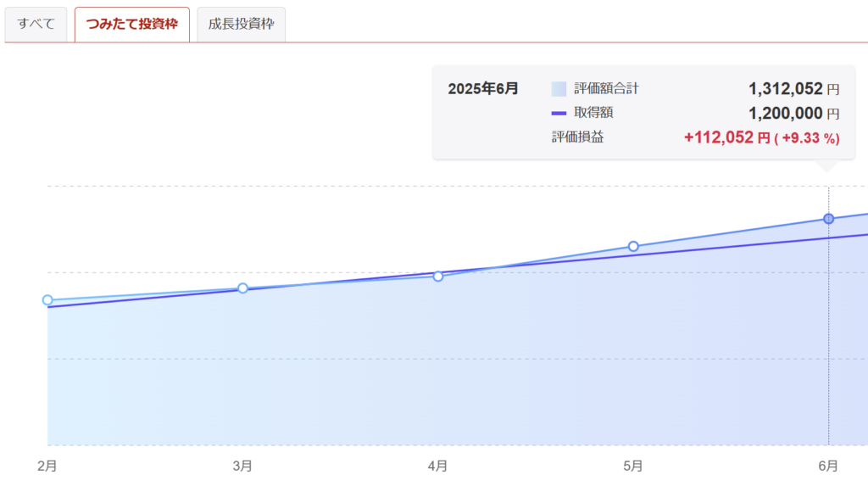
Task: Select the 5月 data point circle
Action: 633,246
